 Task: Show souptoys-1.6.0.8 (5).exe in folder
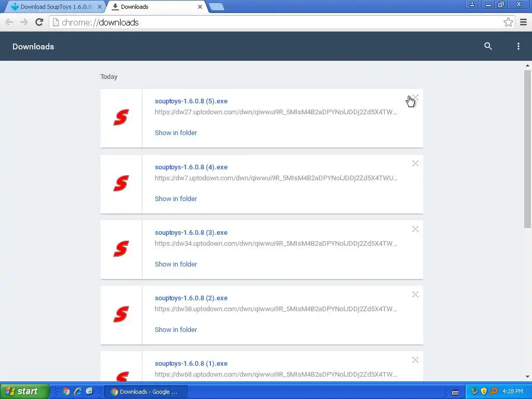pyautogui.click(x=176, y=132)
